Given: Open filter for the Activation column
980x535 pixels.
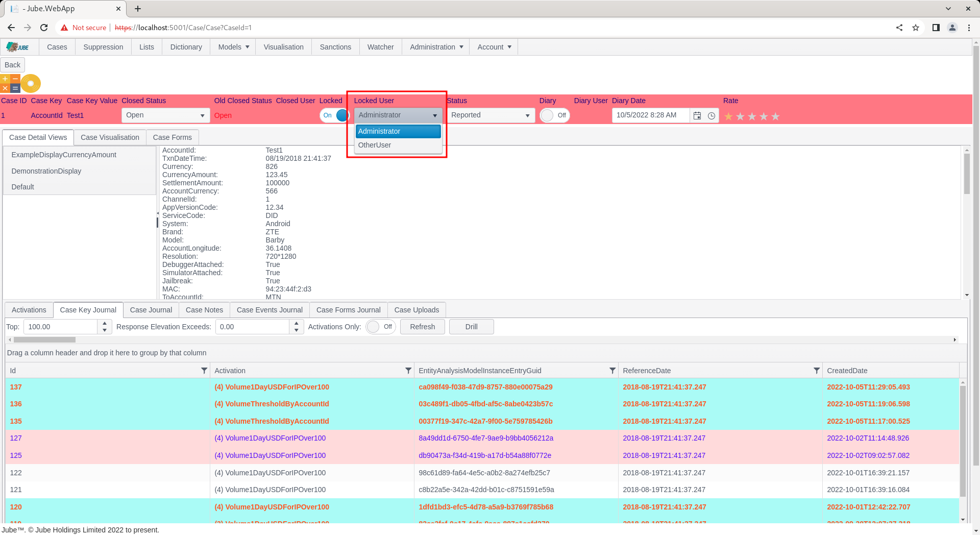Looking at the screenshot, I should coord(408,371).
